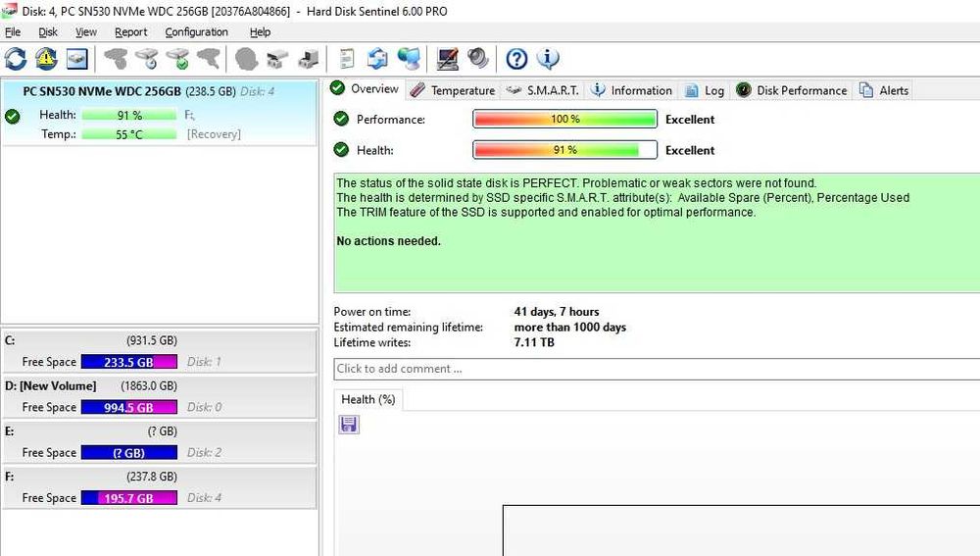
Task: Click the Health 'Excellent' rating text
Action: point(690,150)
